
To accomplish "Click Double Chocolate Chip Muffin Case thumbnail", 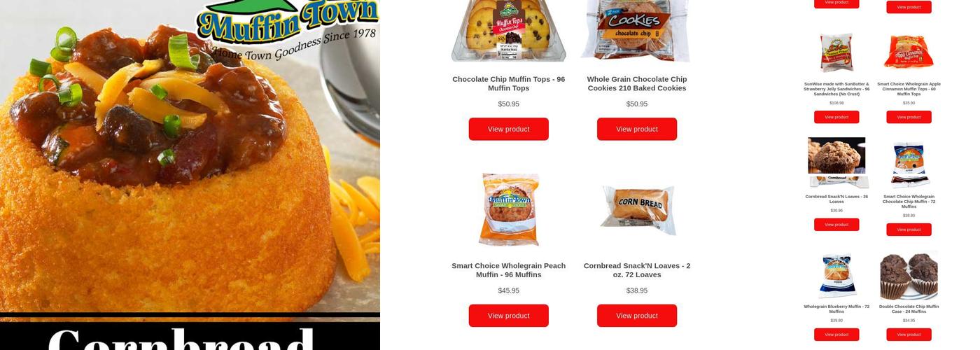I will 909,275.
